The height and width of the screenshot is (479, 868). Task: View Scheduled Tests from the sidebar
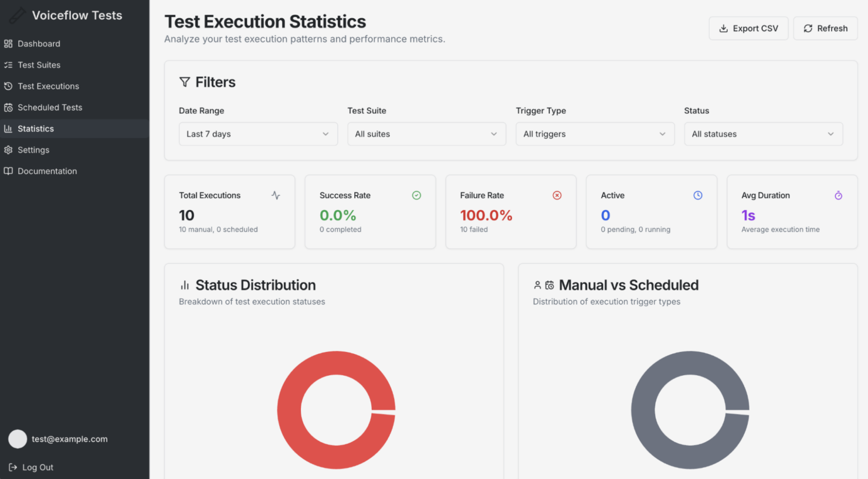point(49,107)
